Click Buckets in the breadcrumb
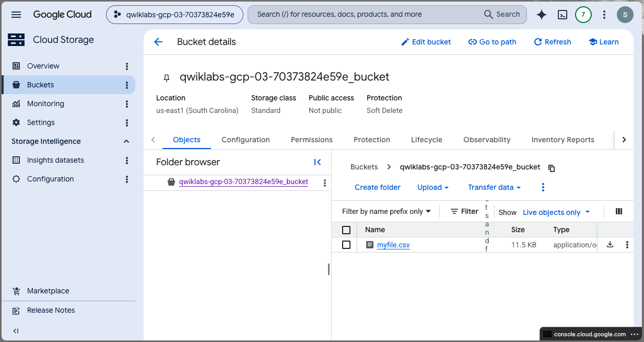 pyautogui.click(x=364, y=167)
